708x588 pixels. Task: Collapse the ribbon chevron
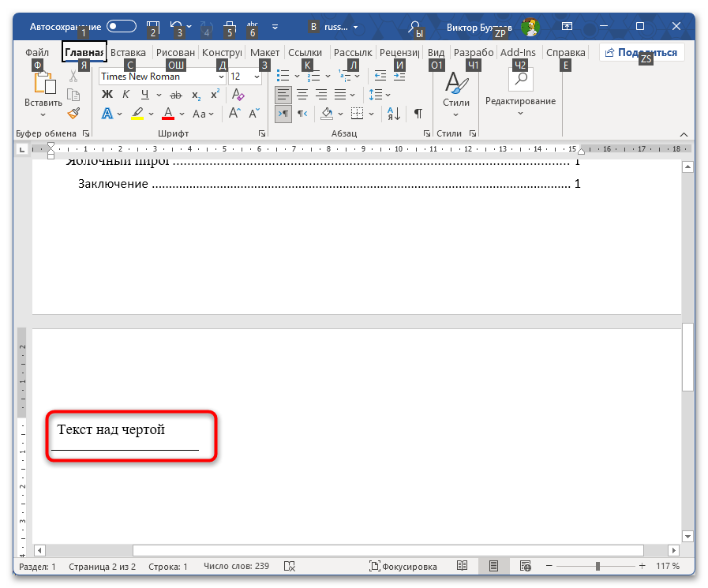(684, 135)
